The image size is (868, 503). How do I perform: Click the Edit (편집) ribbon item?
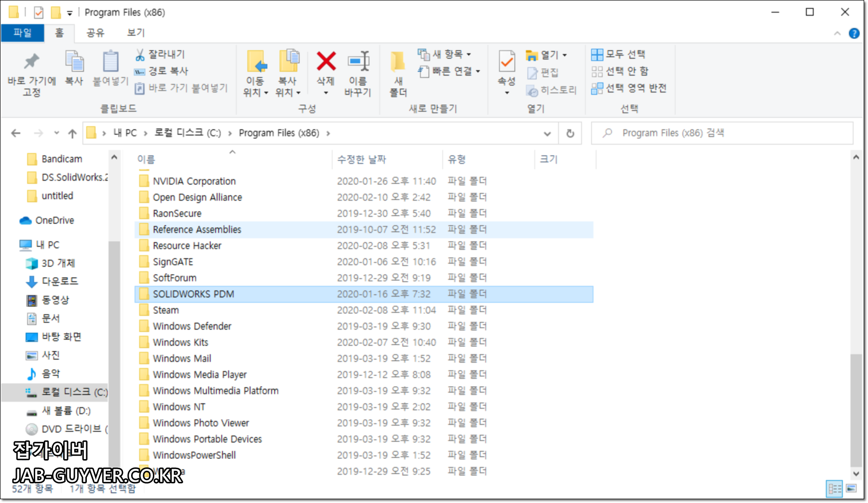click(543, 73)
